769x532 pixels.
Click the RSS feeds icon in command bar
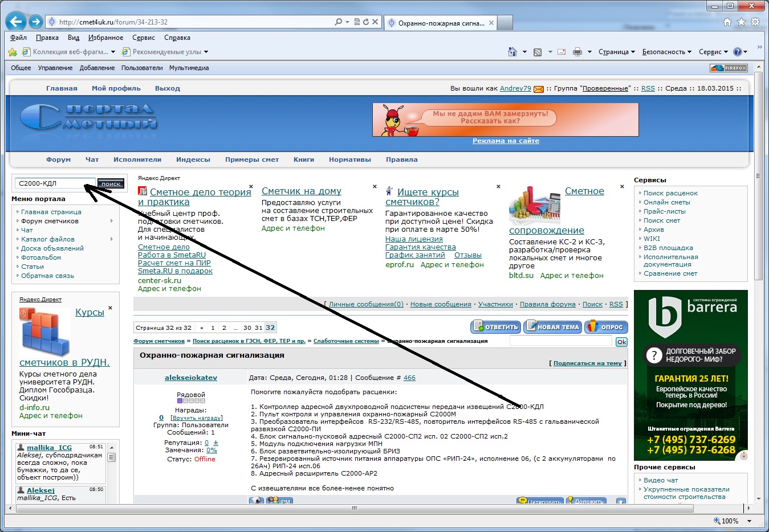(x=538, y=52)
